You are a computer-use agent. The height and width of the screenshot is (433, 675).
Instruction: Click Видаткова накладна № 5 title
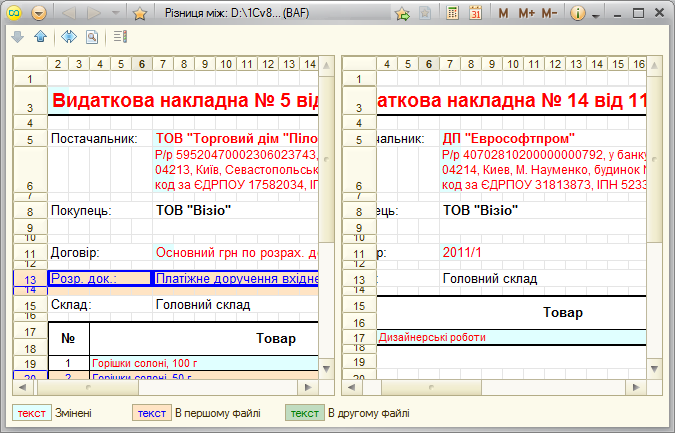click(185, 100)
